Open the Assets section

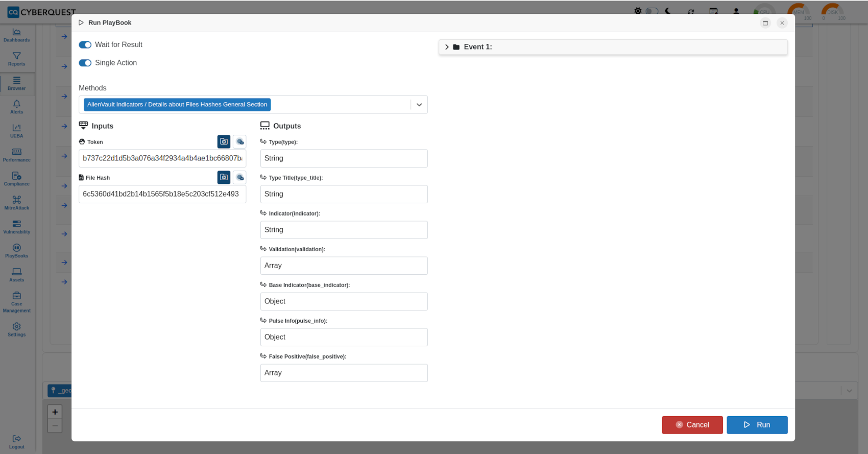tap(17, 275)
